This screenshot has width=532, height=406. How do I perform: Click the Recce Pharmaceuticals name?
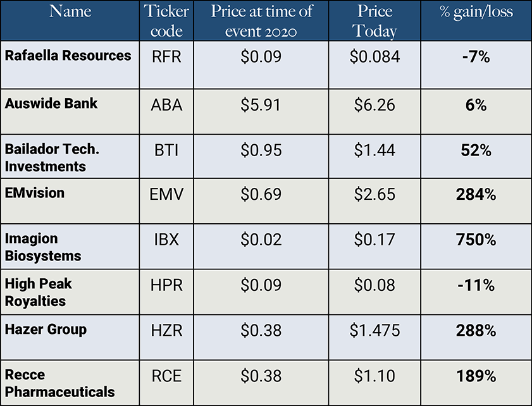59,383
